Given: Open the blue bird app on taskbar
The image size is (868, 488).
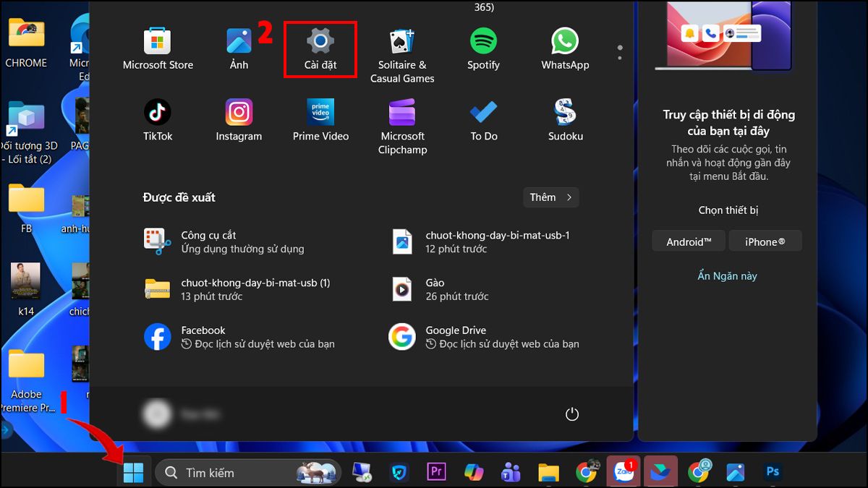Looking at the screenshot, I should [660, 472].
